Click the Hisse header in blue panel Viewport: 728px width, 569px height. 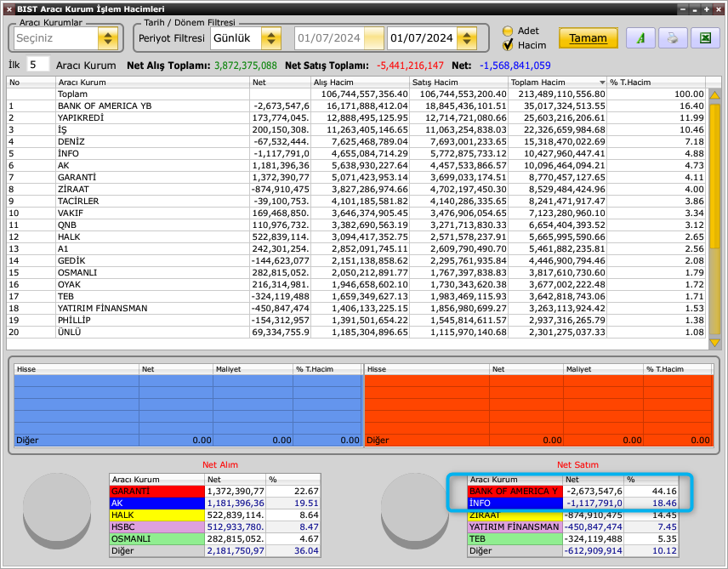pos(77,369)
